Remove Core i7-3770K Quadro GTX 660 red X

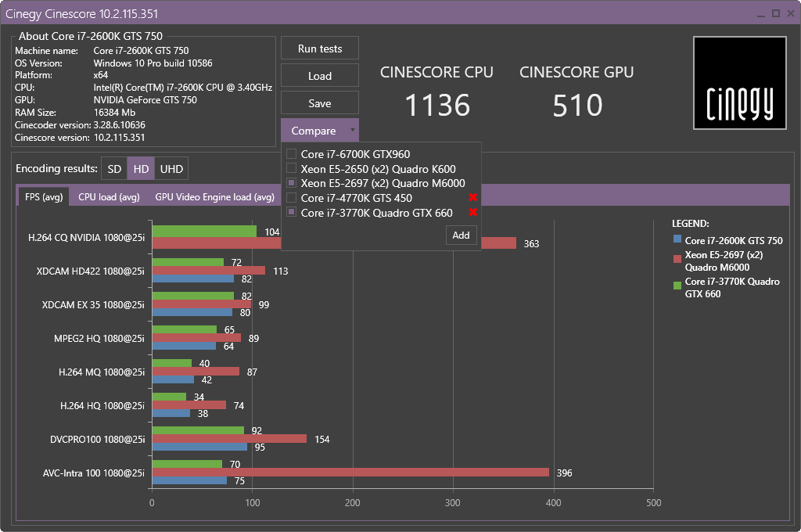tap(473, 212)
